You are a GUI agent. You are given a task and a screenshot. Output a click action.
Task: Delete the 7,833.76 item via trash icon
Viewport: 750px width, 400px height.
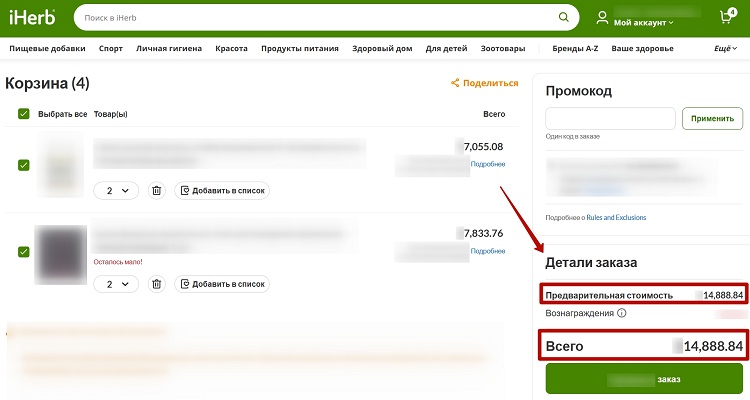(x=156, y=284)
